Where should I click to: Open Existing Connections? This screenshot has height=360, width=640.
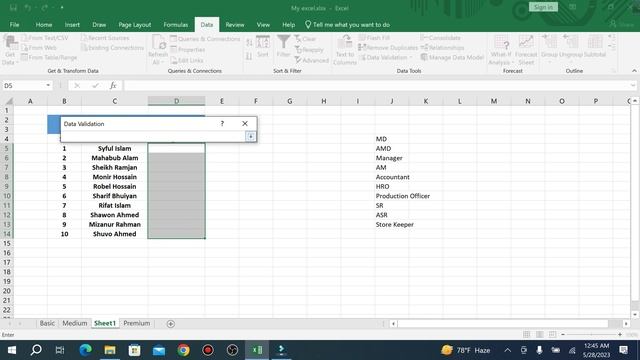point(112,47)
